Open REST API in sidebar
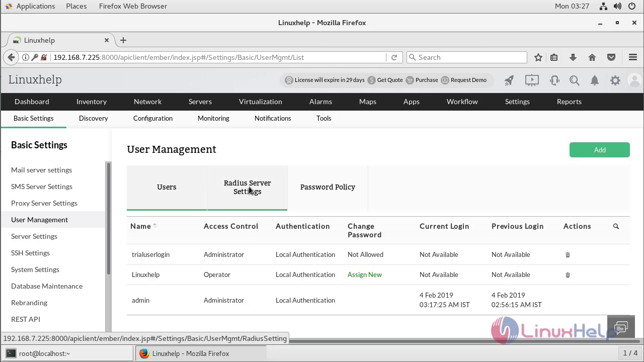This screenshot has width=644, height=362. (26, 319)
